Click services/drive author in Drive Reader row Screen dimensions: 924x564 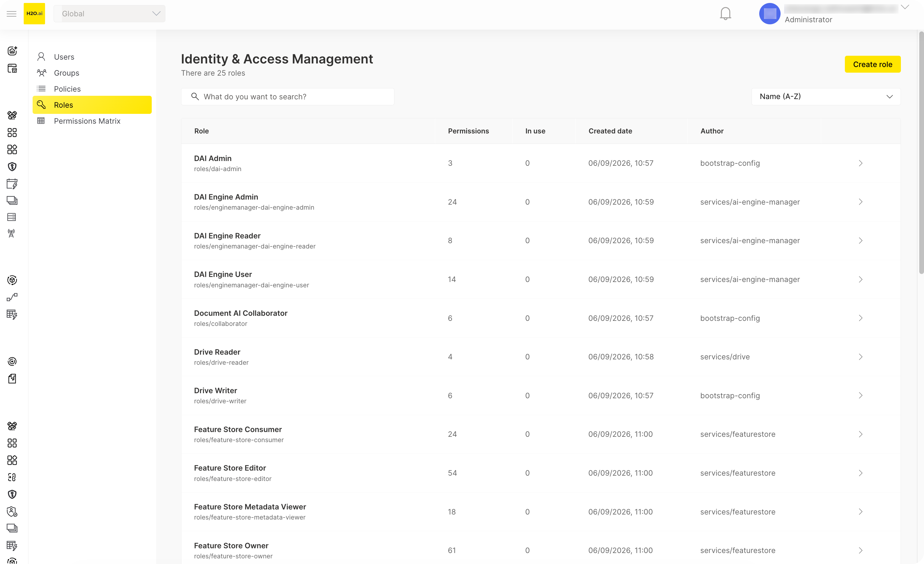pos(725,357)
